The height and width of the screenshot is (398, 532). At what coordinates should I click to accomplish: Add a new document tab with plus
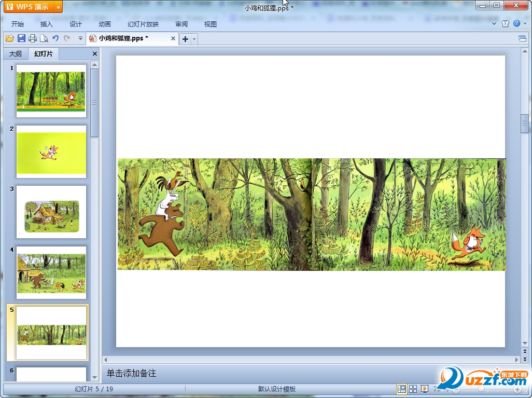[x=185, y=39]
